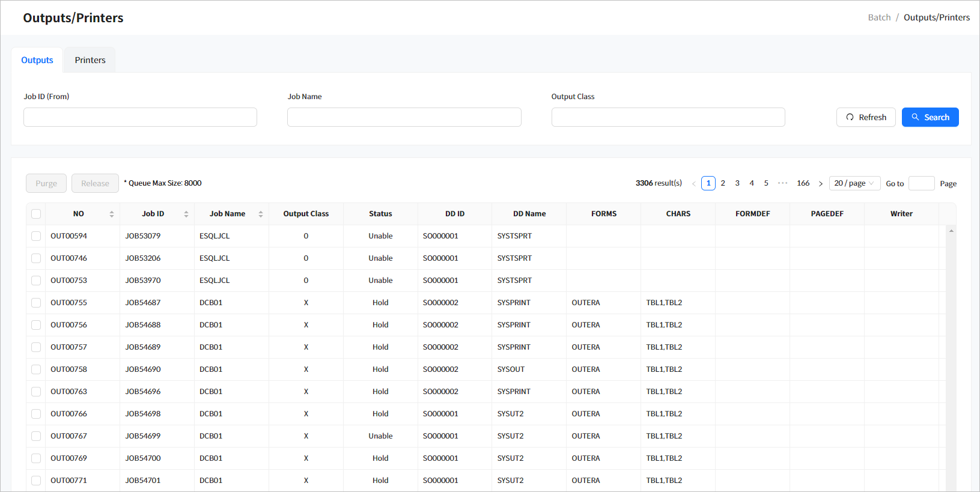The height and width of the screenshot is (492, 980).
Task: Select the checkbox for row OUT00767
Action: pyautogui.click(x=36, y=436)
